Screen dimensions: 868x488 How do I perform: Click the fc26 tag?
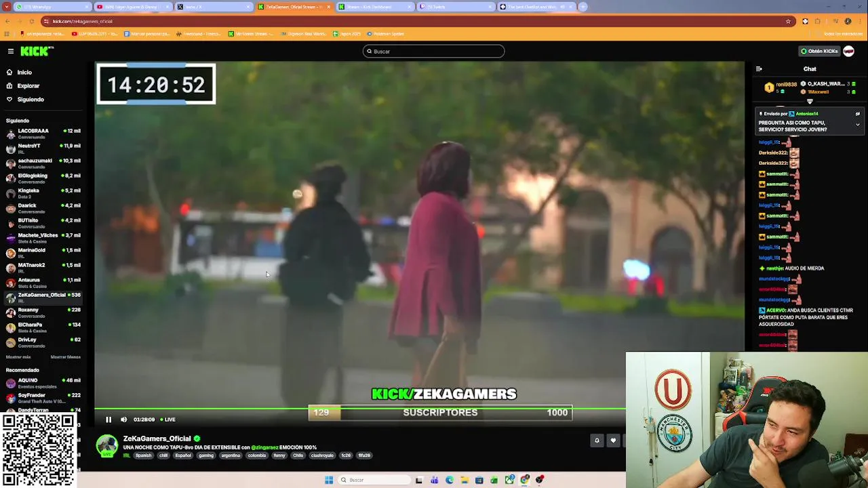(x=346, y=455)
